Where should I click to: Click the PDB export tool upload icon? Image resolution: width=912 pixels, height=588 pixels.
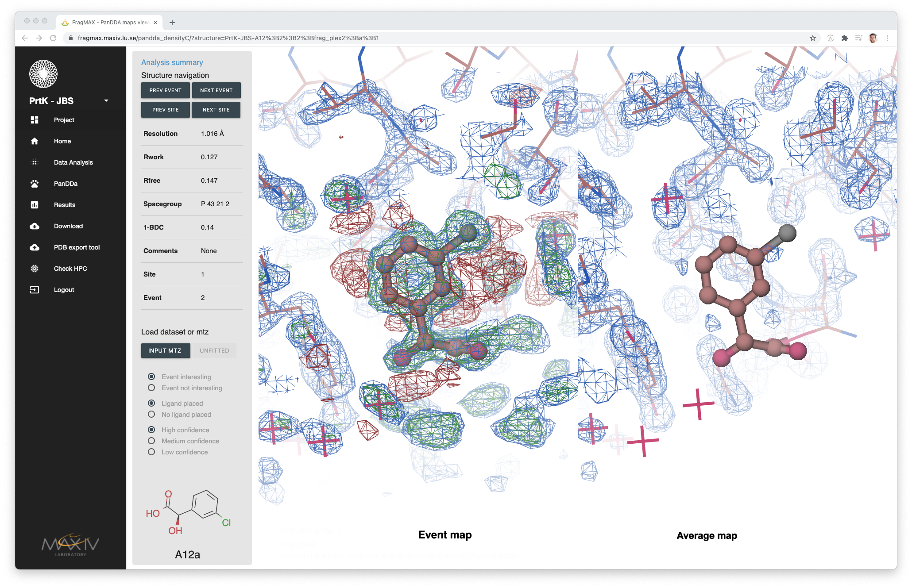[x=35, y=247]
